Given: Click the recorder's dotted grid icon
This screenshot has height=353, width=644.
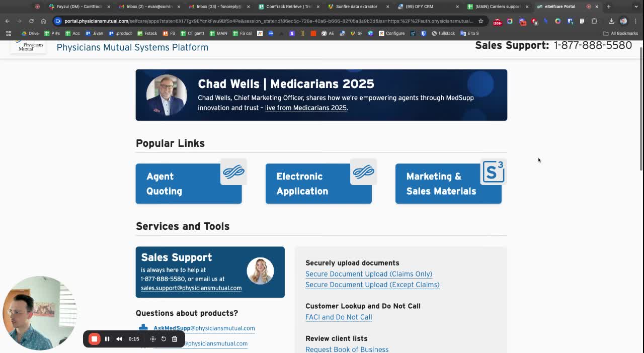Looking at the screenshot, I should coord(153,339).
